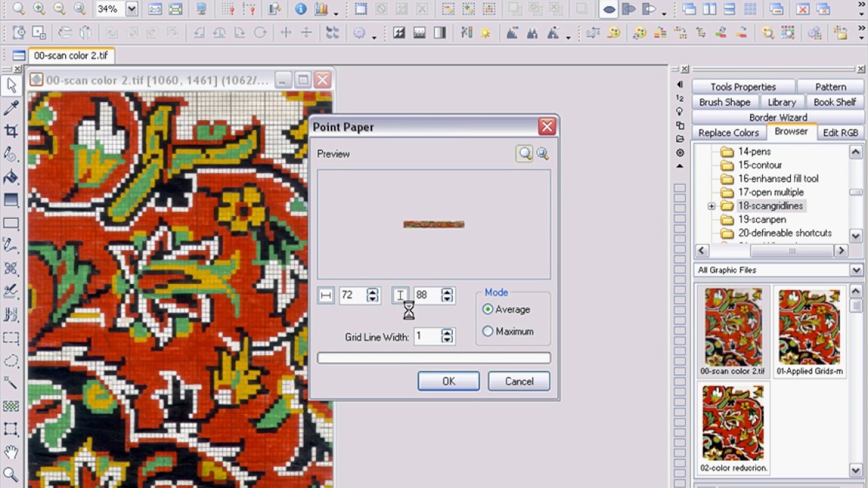Screen dimensions: 868x488
Task: Open the Book Shelf panel
Action: pos(835,102)
